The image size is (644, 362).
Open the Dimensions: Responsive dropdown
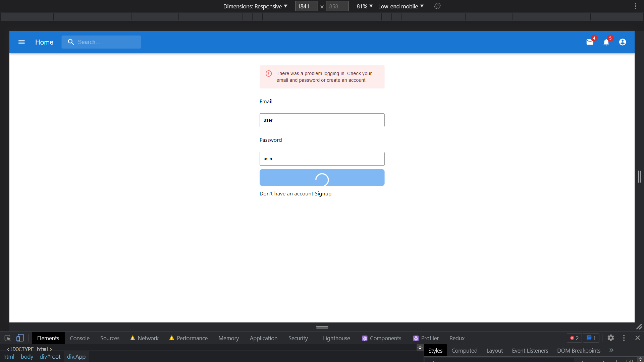pyautogui.click(x=255, y=6)
